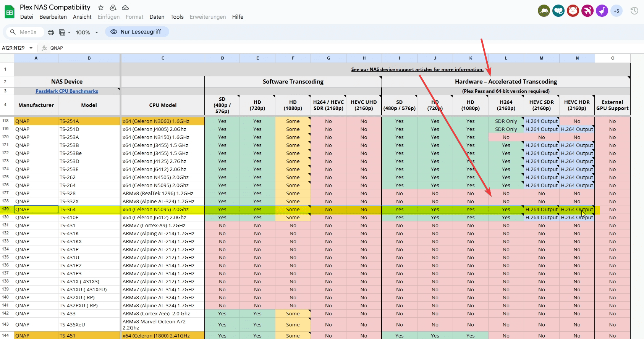Click the Hardware - Accelerated Transcoding header
Screen dimensions: 644x339
click(506, 82)
